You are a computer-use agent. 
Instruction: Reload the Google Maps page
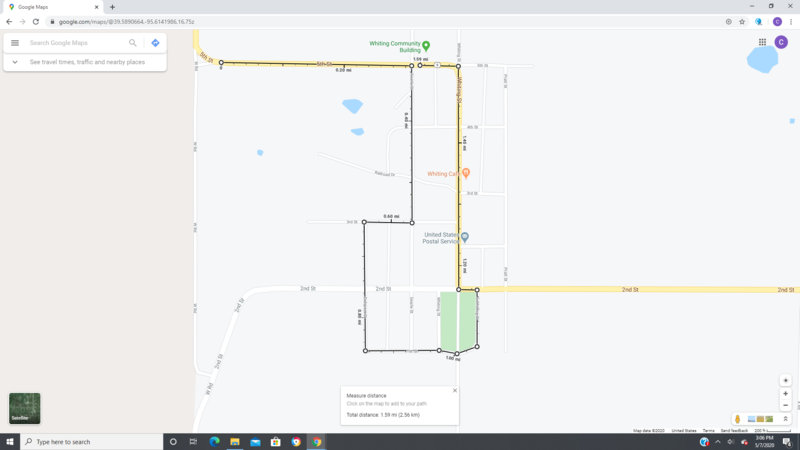coord(36,22)
